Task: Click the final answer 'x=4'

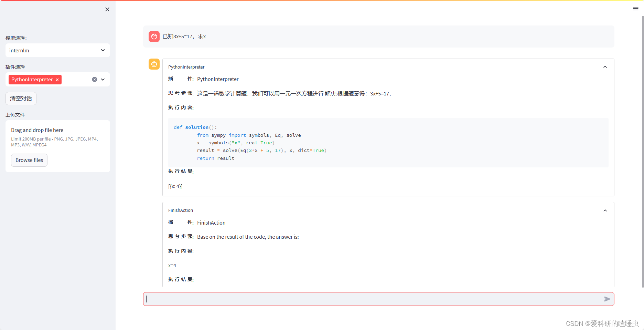Action: 172,266
